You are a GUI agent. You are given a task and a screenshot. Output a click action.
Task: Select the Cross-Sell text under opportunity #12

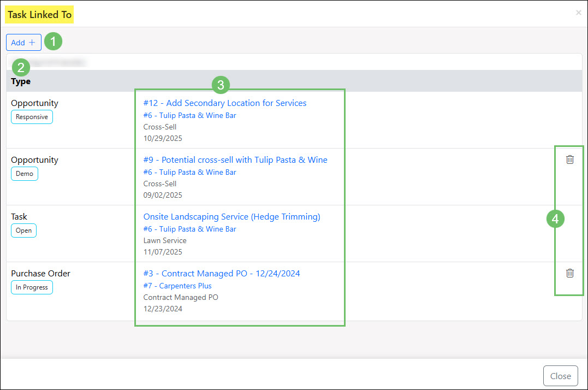160,127
